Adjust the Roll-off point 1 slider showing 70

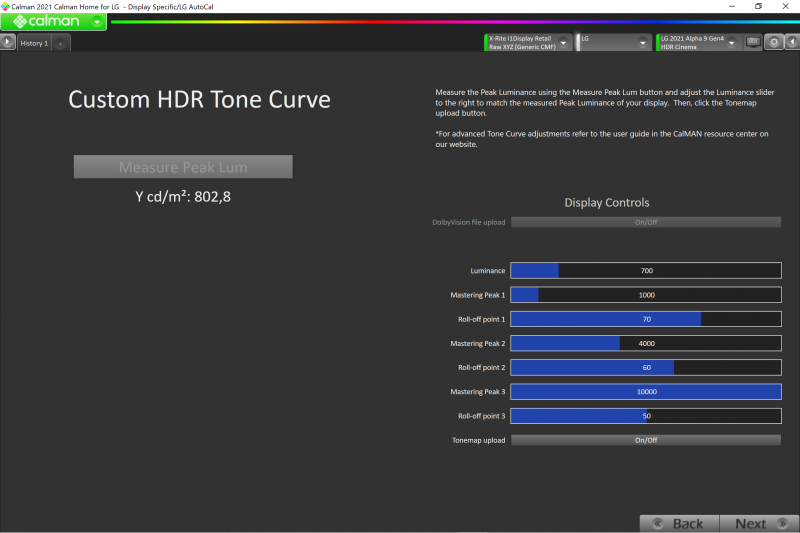tap(646, 319)
